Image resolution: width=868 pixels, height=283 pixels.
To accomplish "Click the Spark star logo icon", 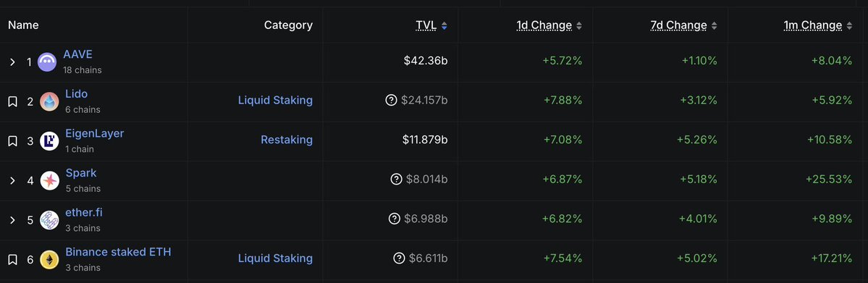I will [x=49, y=180].
